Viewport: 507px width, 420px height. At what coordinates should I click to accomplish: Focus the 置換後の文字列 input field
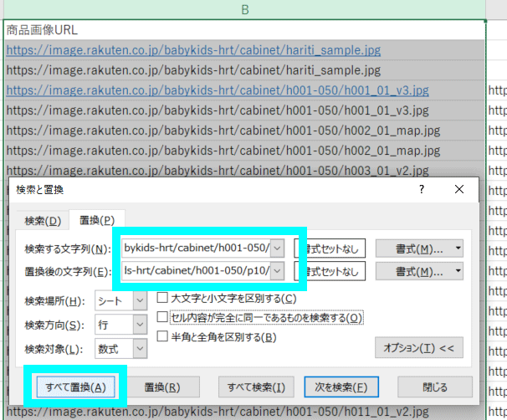pos(196,270)
